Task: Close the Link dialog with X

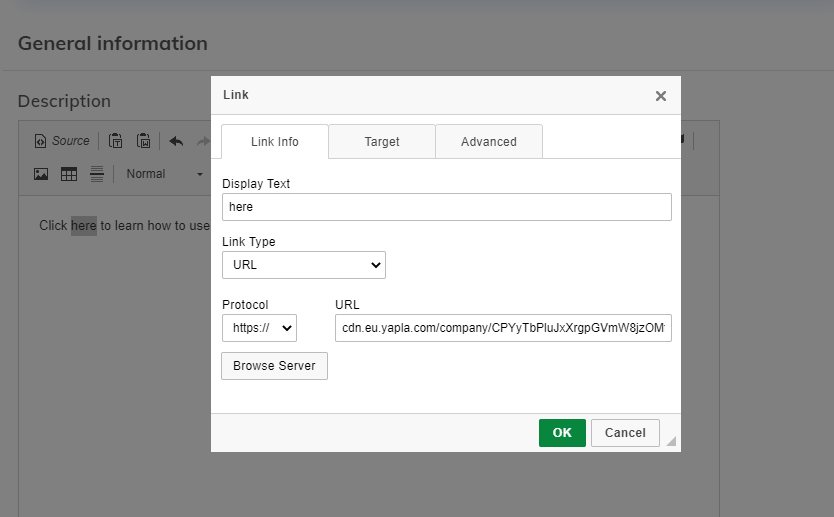Action: (x=660, y=96)
